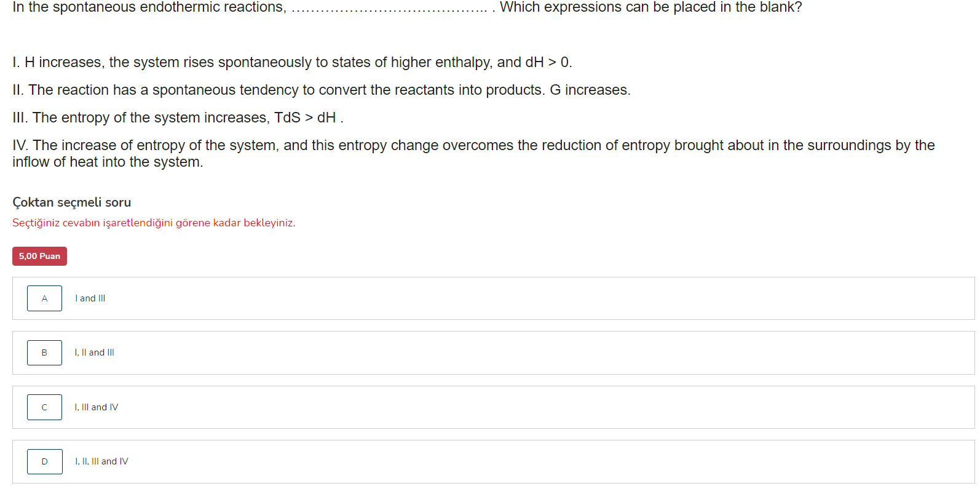Viewport: 980px width, 486px height.
Task: Select answer option D
Action: [x=44, y=461]
